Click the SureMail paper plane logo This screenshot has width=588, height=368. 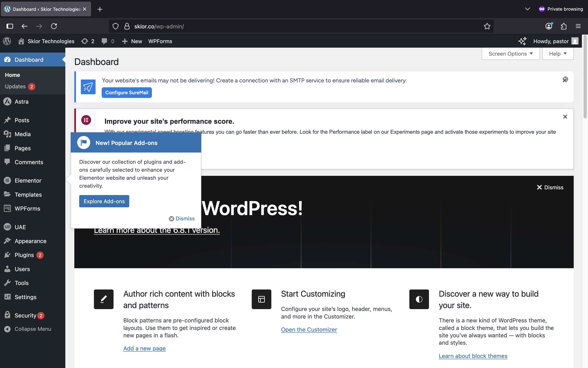pyautogui.click(x=88, y=87)
